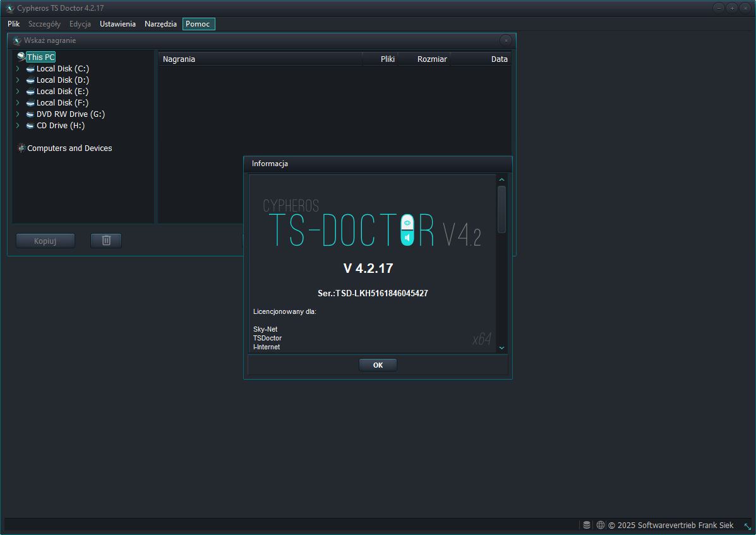Viewport: 756px width, 535px height.
Task: Confirm the Informacja dialog with OK
Action: [x=378, y=365]
